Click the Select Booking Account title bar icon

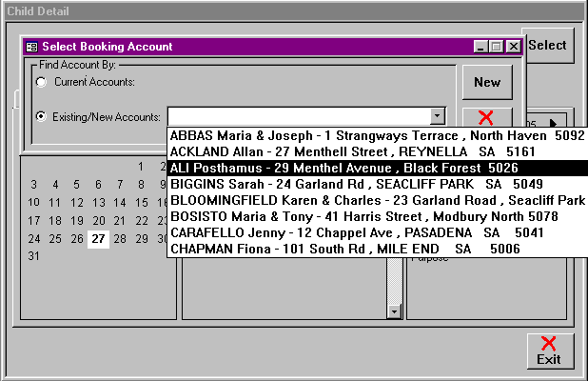(31, 47)
